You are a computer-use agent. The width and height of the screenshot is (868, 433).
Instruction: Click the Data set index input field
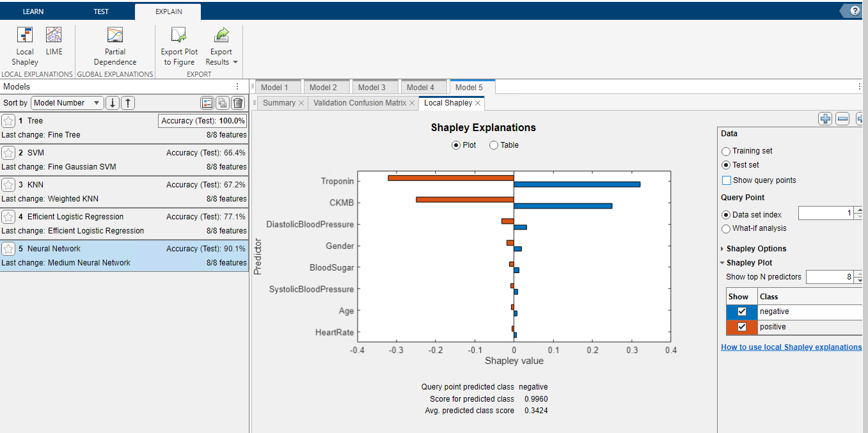pos(825,214)
